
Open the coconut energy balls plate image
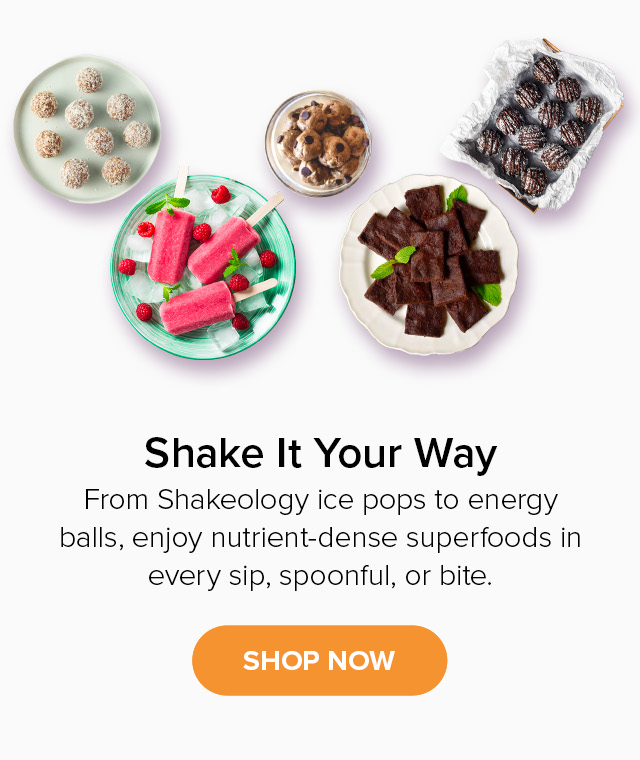(x=87, y=128)
